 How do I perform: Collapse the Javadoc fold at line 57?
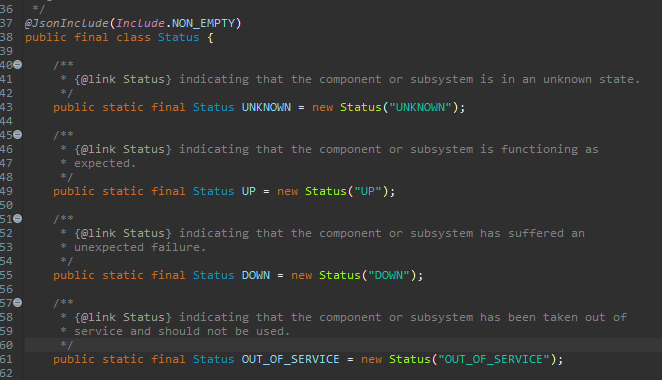click(17, 303)
